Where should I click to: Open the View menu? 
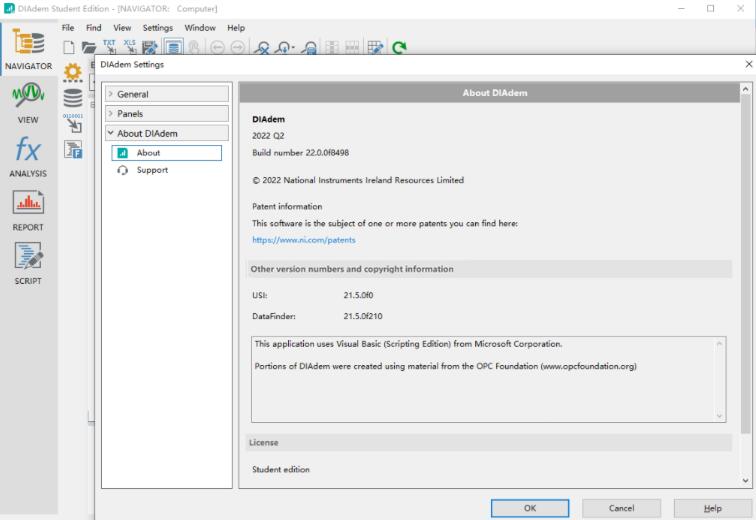click(x=122, y=28)
